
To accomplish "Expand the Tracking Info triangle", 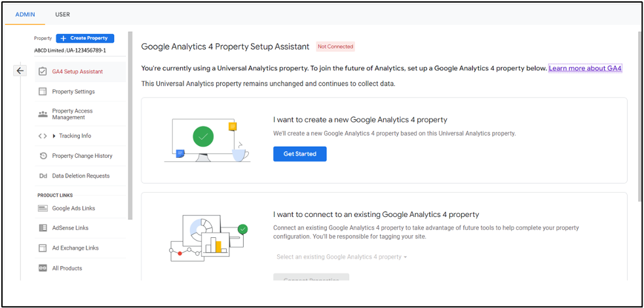I will click(x=54, y=136).
